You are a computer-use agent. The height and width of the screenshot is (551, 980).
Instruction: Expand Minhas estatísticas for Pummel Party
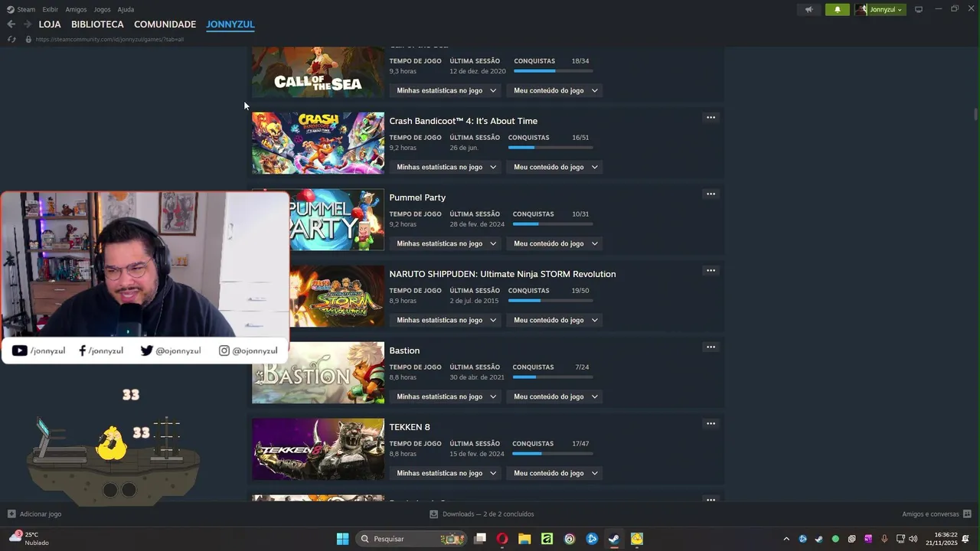[x=446, y=243]
